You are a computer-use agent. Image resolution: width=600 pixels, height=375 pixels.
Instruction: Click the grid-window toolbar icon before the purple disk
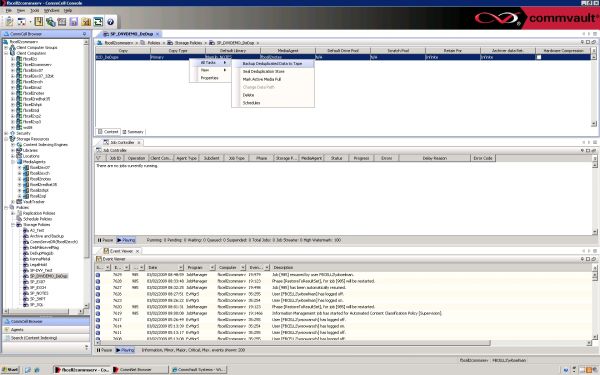pos(62,22)
